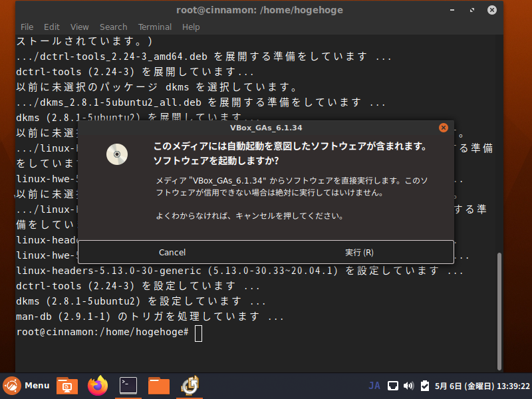Open the File menu in the terminal
The width and height of the screenshot is (532, 399).
click(x=27, y=27)
